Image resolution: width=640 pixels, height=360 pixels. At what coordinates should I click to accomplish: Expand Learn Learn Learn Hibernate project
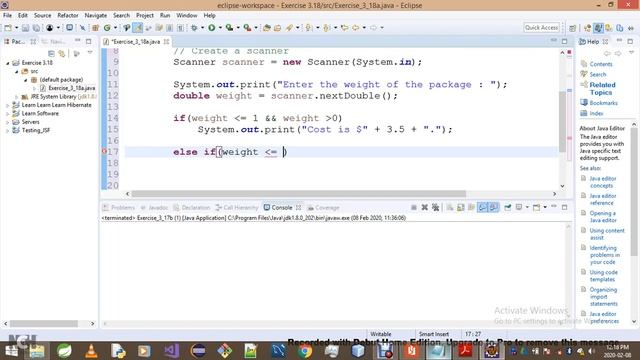[x=8, y=105]
